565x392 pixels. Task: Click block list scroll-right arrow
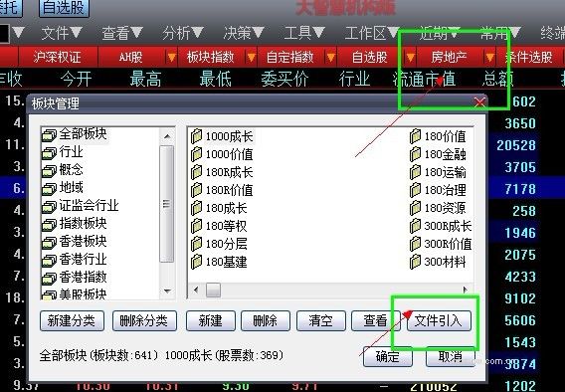(x=466, y=290)
